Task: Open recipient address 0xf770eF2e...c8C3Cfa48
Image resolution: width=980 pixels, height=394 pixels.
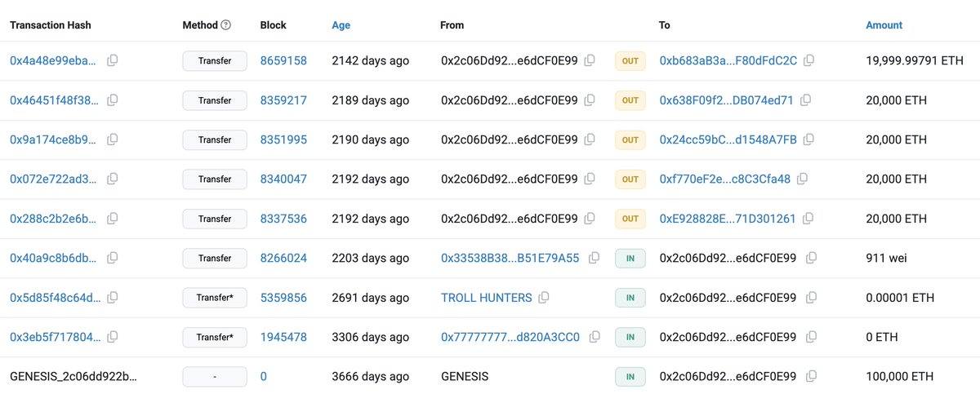Action: (x=725, y=179)
